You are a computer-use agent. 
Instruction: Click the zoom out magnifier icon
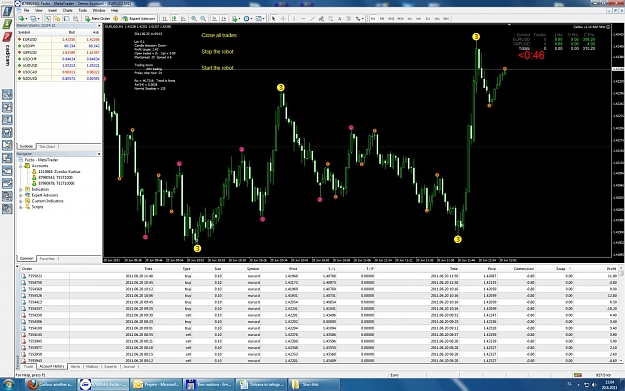203,18
